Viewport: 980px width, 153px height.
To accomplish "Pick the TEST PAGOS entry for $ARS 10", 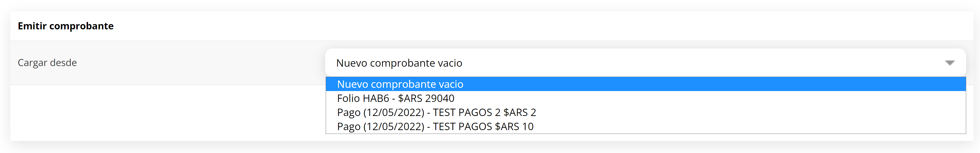I will (x=435, y=127).
